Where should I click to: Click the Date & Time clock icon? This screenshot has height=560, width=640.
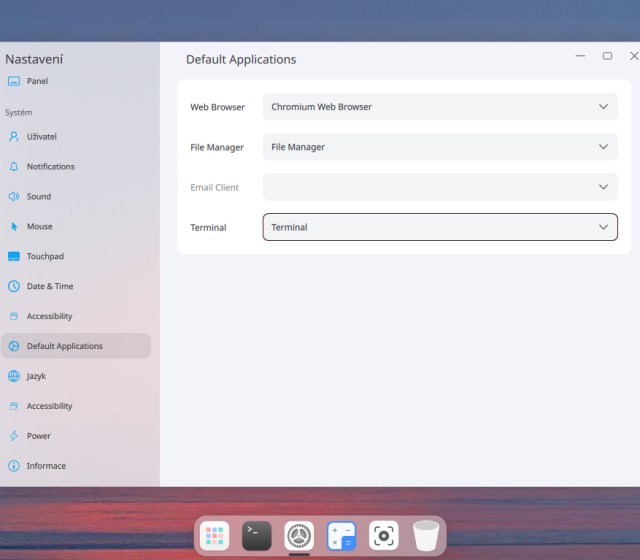14,287
